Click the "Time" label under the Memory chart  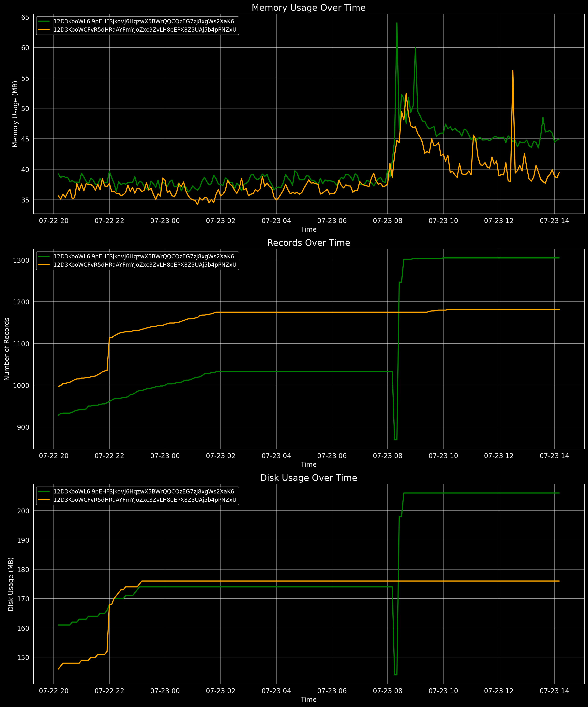[309, 230]
